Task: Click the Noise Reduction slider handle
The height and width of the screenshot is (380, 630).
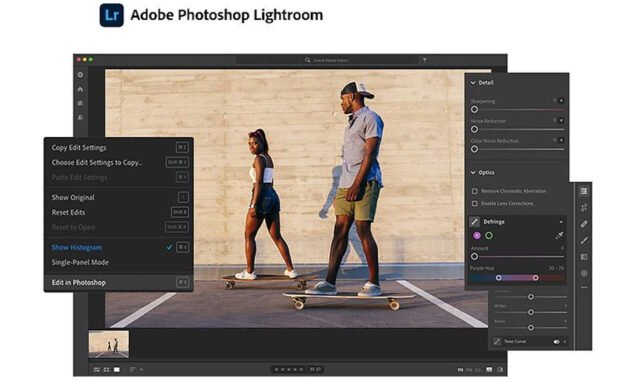Action: click(475, 129)
